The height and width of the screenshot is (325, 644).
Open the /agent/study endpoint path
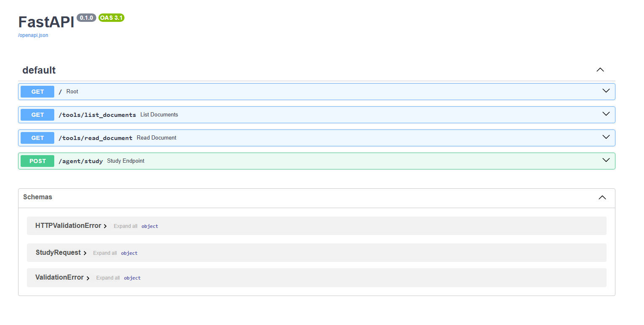click(81, 161)
